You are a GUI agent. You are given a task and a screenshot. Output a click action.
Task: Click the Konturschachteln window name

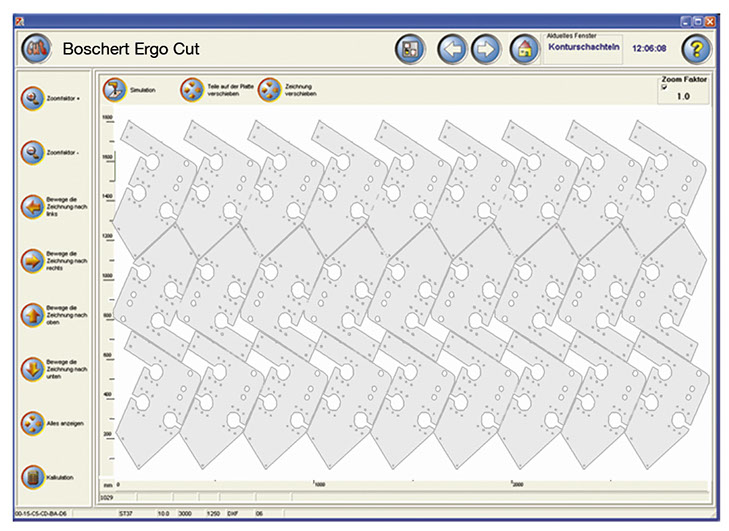(x=584, y=47)
